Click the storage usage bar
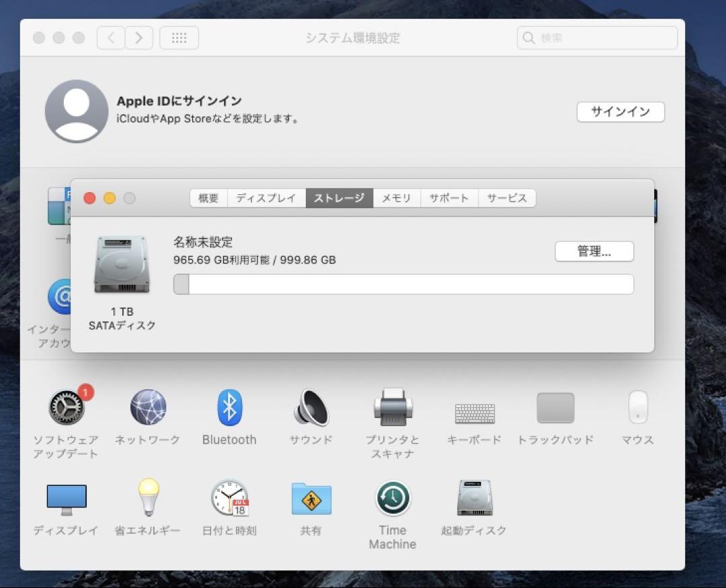The width and height of the screenshot is (726, 588). pos(403,284)
